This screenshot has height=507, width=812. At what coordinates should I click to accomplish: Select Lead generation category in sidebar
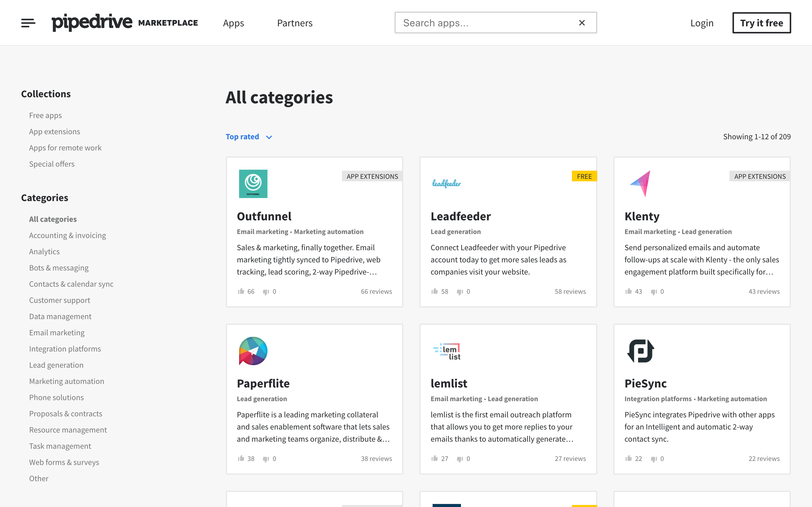[56, 365]
